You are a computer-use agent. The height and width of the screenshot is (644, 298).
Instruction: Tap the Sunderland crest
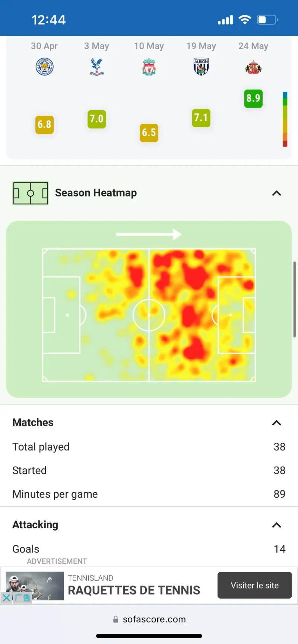(x=253, y=68)
